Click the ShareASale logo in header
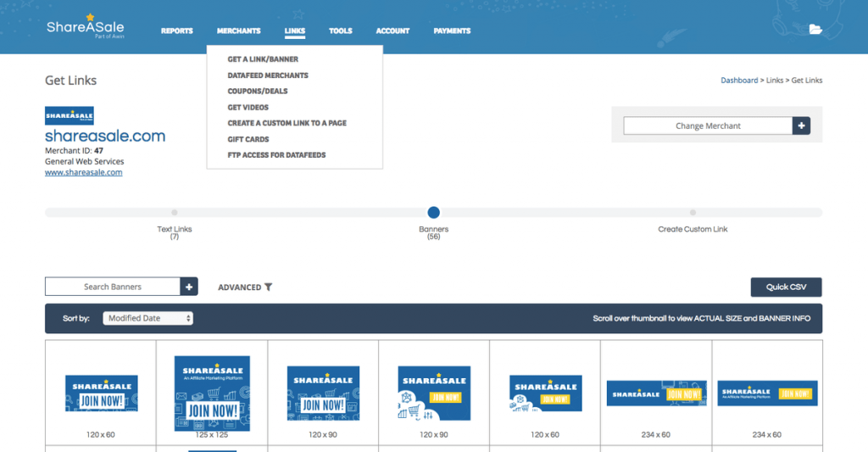This screenshot has width=868, height=452. pos(86,26)
